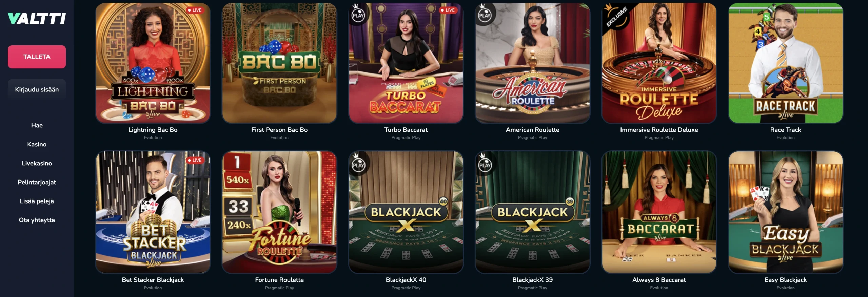Open the Livekasino menu item
868x297 pixels.
37,163
